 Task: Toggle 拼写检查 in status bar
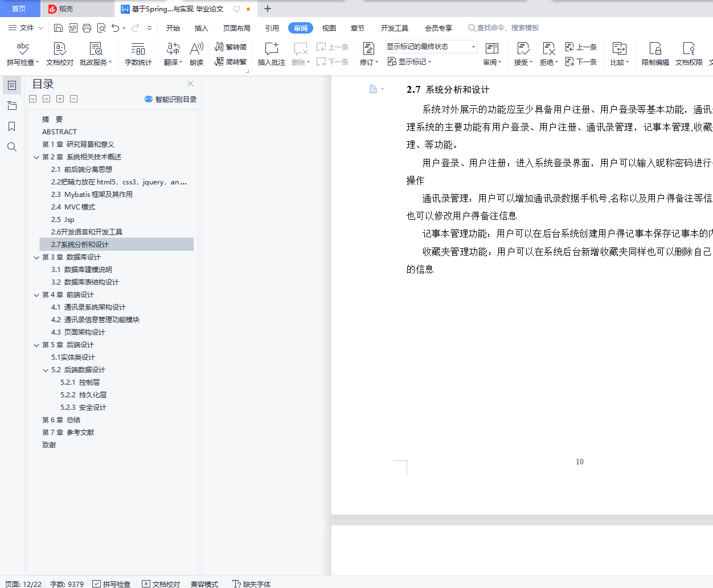click(112, 584)
